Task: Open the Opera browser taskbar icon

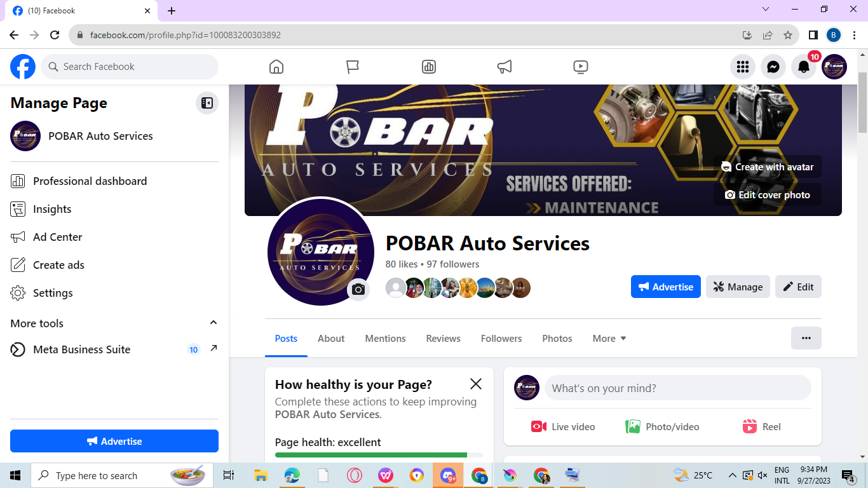Action: (x=355, y=475)
